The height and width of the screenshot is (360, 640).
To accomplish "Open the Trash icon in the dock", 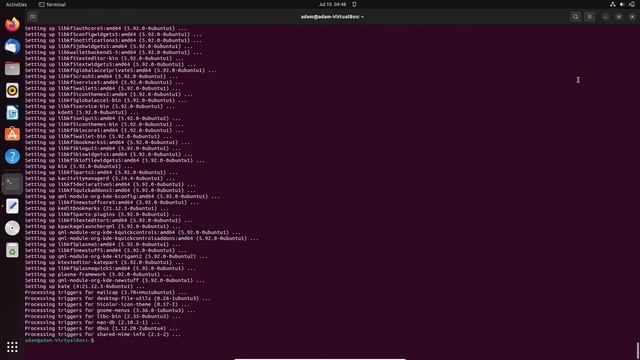I will coord(12,250).
